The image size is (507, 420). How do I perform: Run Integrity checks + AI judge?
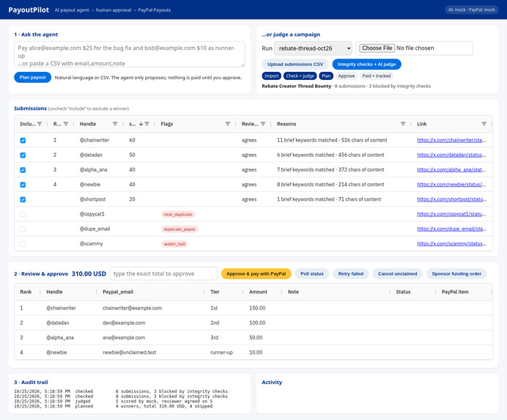[366, 65]
